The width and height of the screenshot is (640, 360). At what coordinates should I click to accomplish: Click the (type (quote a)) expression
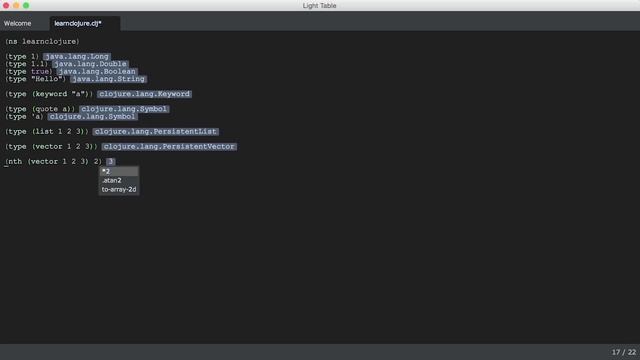pyautogui.click(x=40, y=109)
